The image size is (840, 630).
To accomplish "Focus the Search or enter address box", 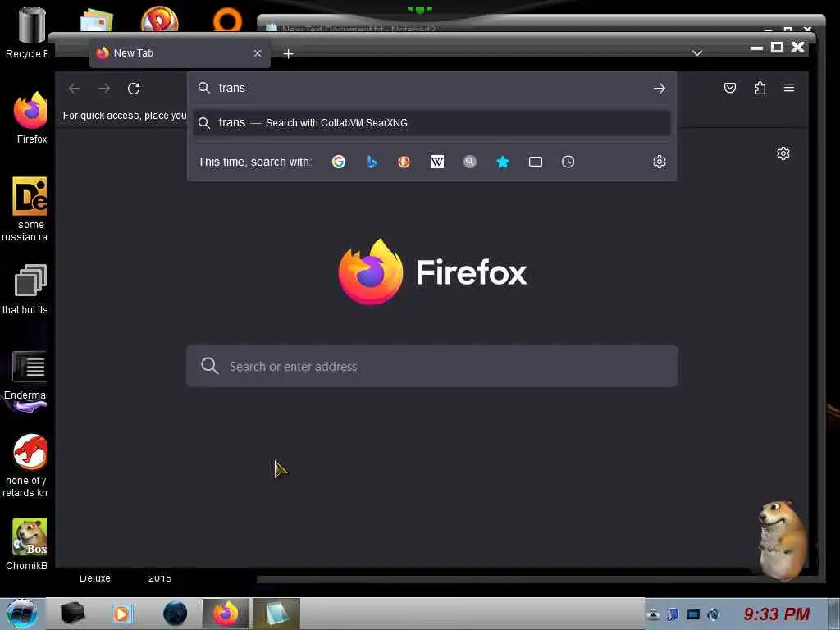I will click(x=431, y=366).
